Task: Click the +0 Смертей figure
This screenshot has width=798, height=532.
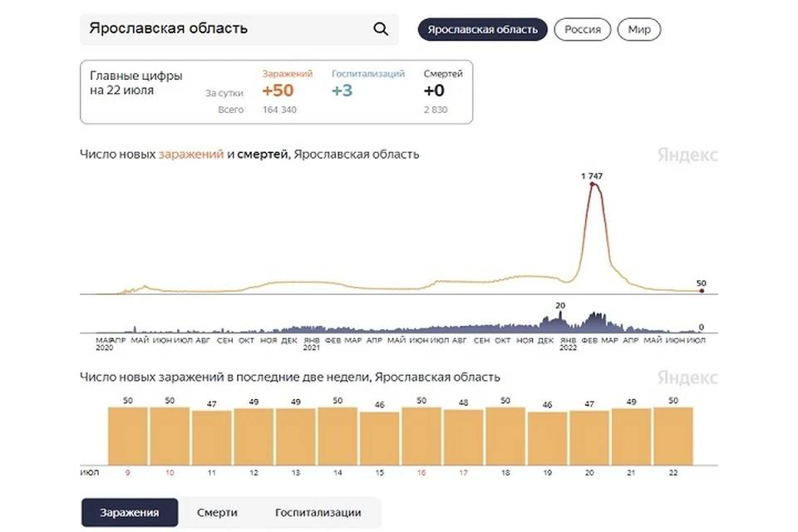Action: [x=434, y=91]
